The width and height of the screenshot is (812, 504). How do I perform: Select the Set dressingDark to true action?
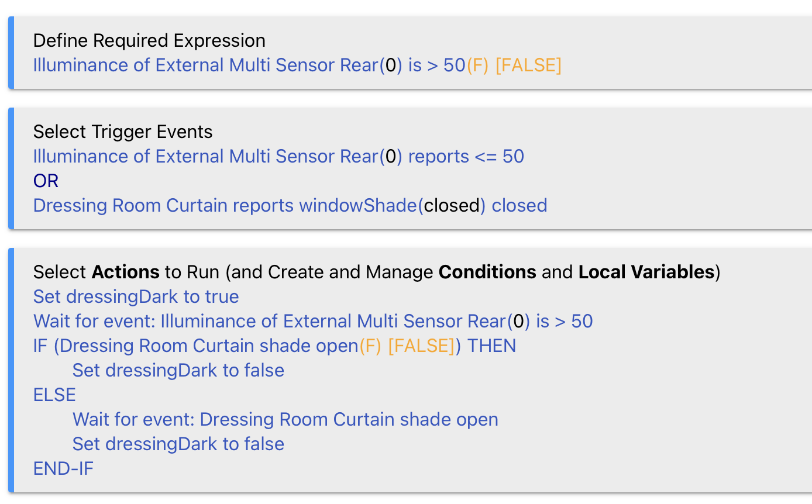(136, 296)
